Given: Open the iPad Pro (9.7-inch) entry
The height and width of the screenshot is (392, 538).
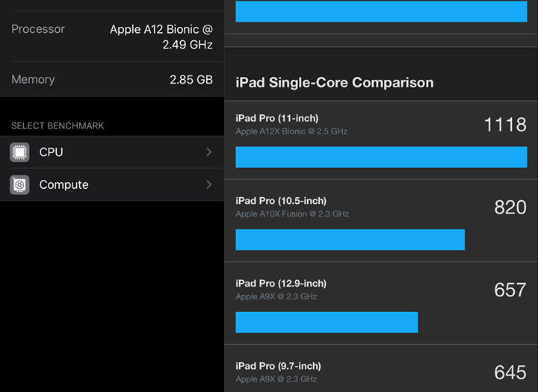Looking at the screenshot, I should click(x=278, y=366).
